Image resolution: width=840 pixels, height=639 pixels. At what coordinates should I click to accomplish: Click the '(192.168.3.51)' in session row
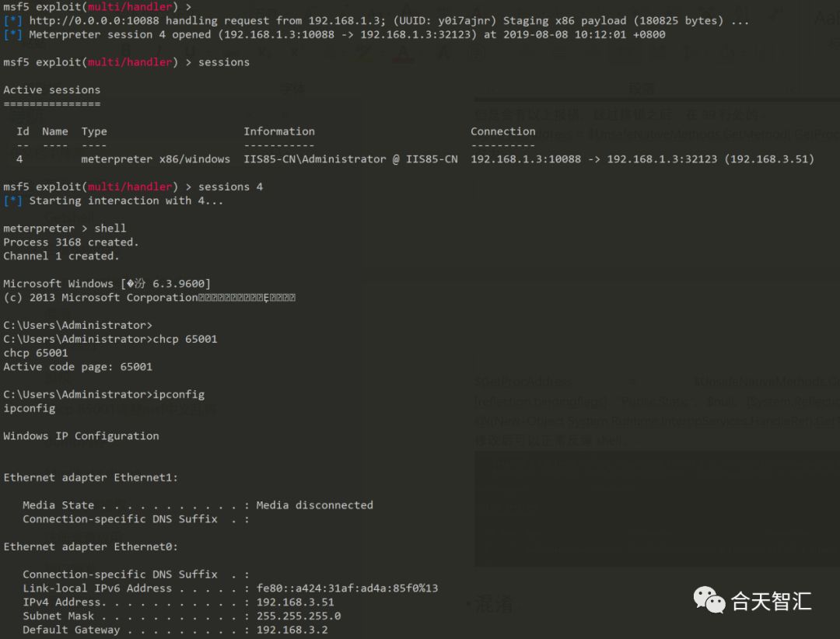768,159
